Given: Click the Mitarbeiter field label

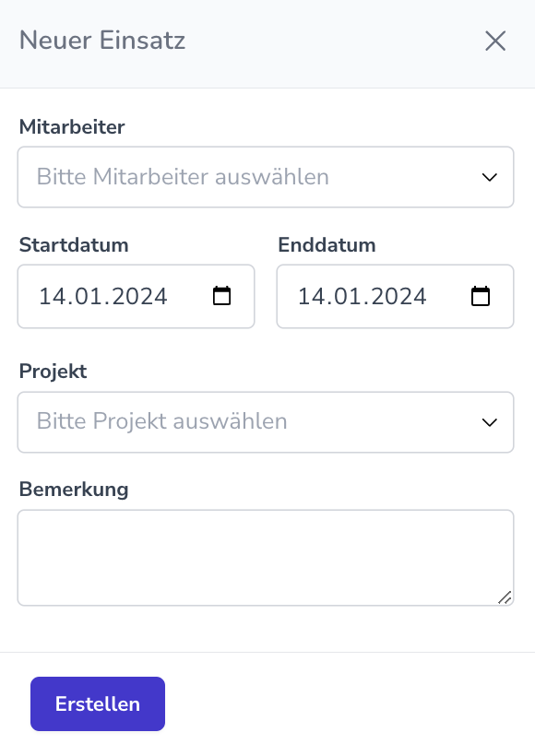Looking at the screenshot, I should (x=72, y=126).
